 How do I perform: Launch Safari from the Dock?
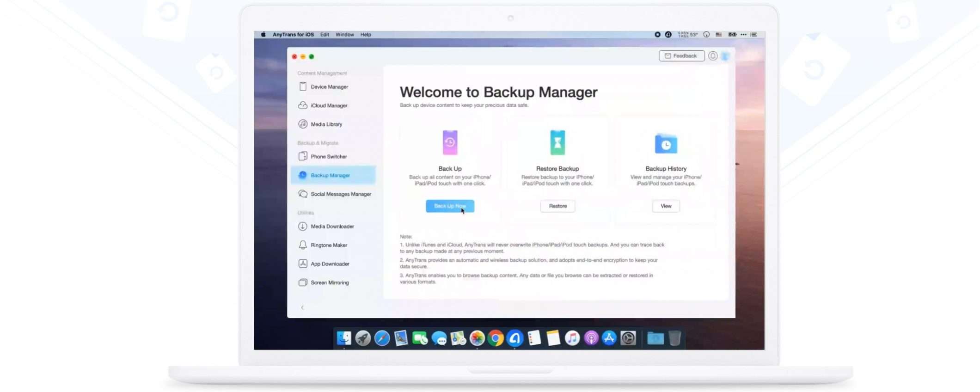pos(382,338)
